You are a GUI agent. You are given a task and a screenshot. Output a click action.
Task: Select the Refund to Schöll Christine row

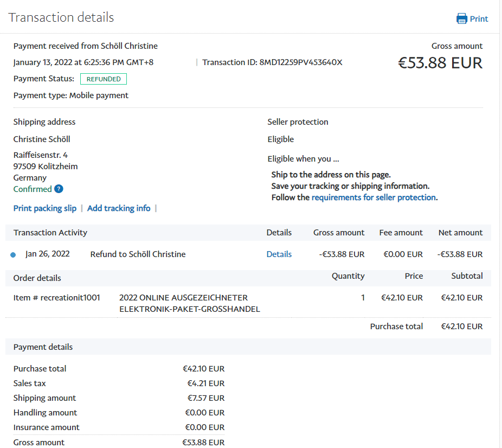click(138, 254)
